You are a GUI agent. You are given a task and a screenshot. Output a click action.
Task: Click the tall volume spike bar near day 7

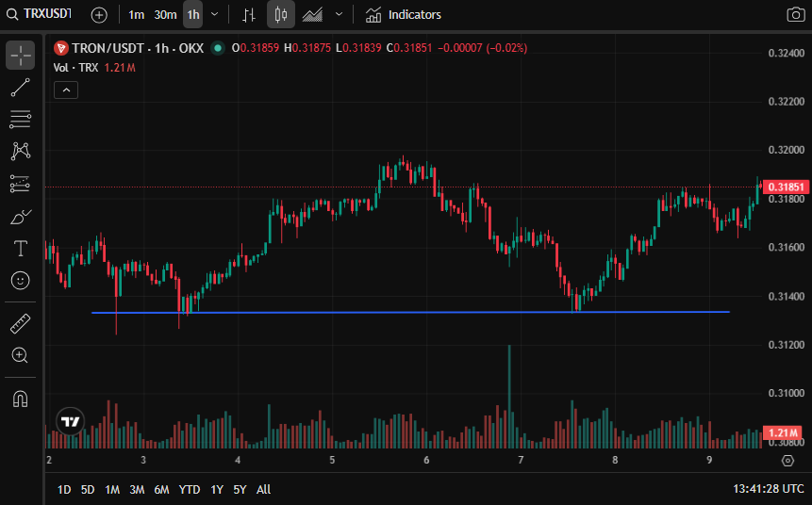pos(509,397)
